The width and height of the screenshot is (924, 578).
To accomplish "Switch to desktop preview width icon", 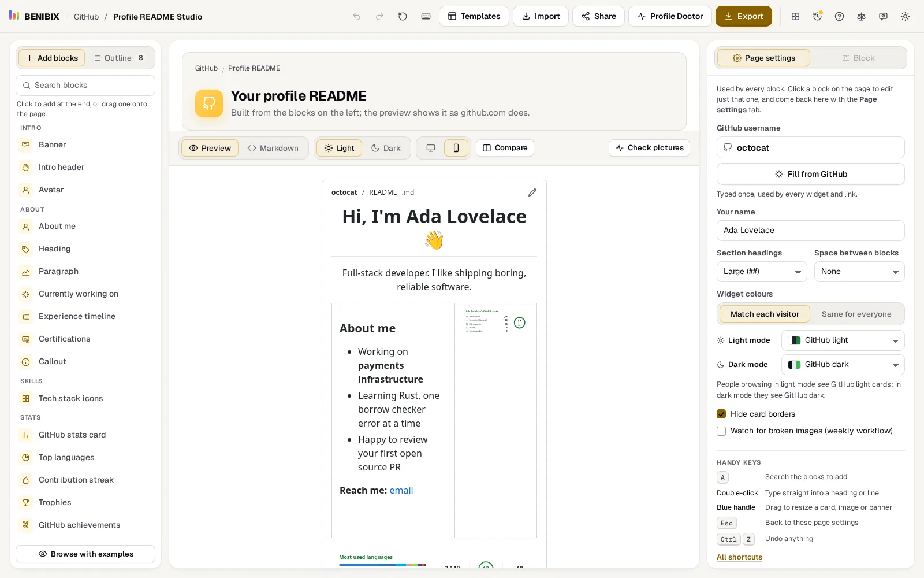I will click(x=431, y=148).
